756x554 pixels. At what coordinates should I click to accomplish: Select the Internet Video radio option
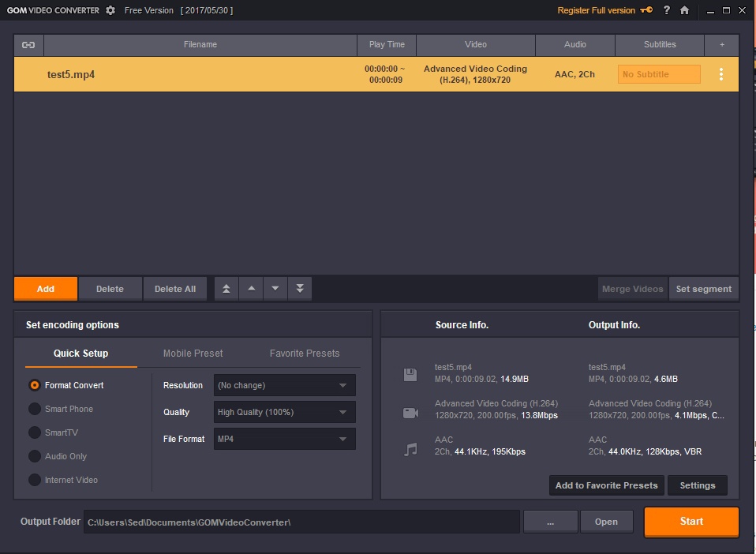tap(35, 480)
